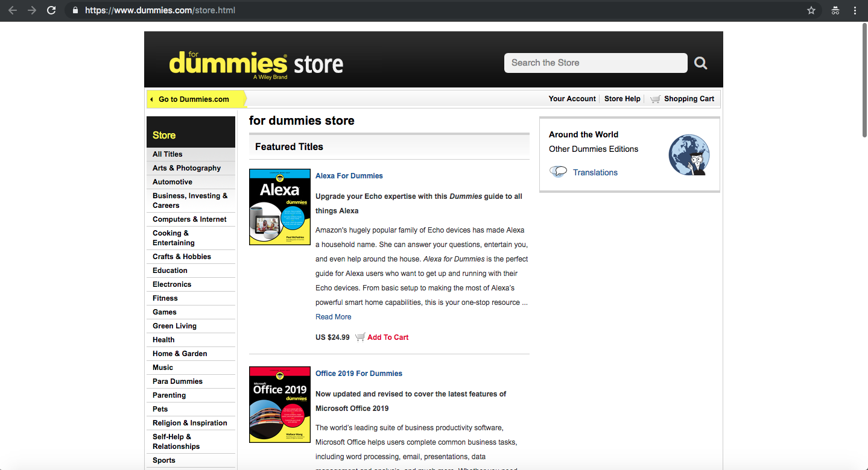Open the Chrome three-dot menu

[x=855, y=10]
